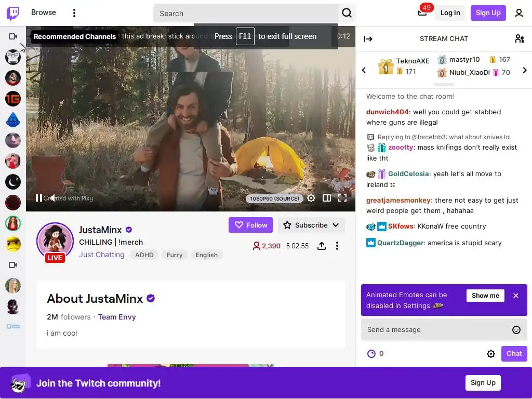Open the video player settings gear
The image size is (532, 399).
tap(311, 198)
